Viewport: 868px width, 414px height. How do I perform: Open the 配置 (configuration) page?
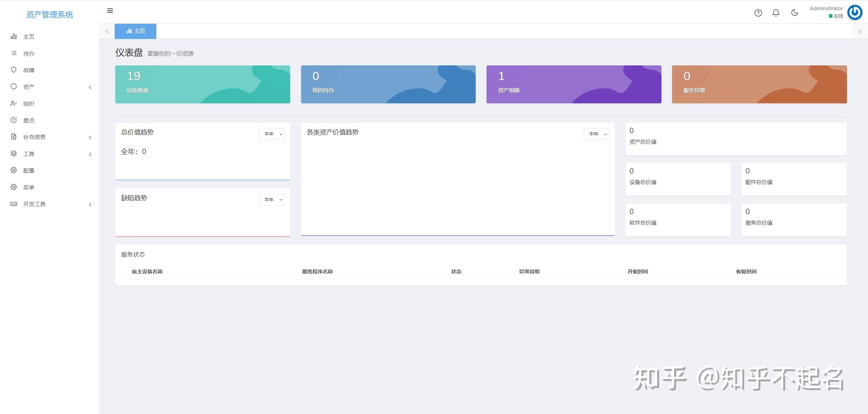28,170
